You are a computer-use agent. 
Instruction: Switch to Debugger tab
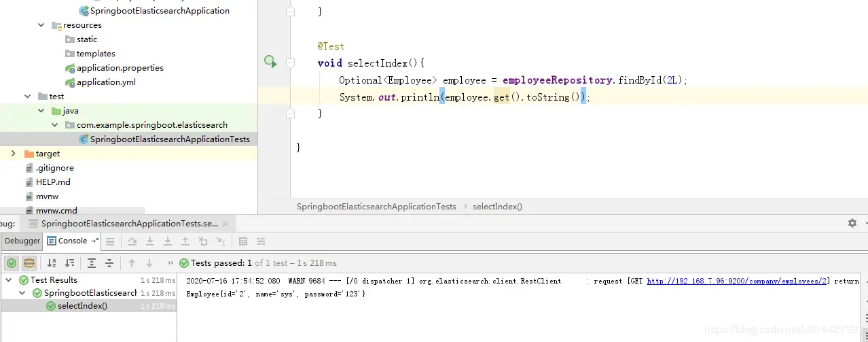point(22,241)
